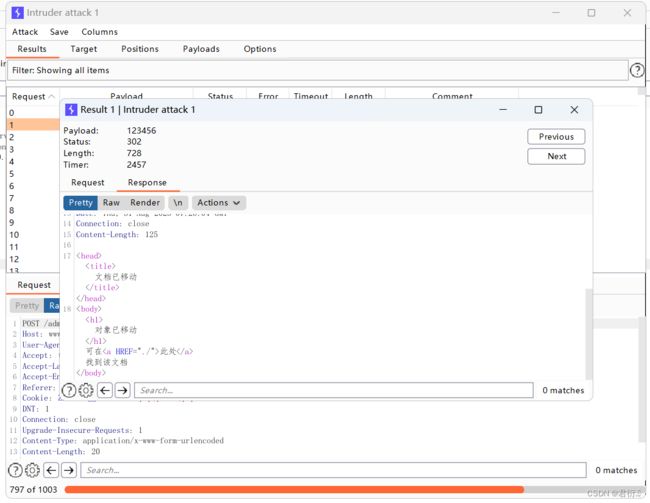
Task: Select Render view in Result 1
Action: click(x=145, y=203)
